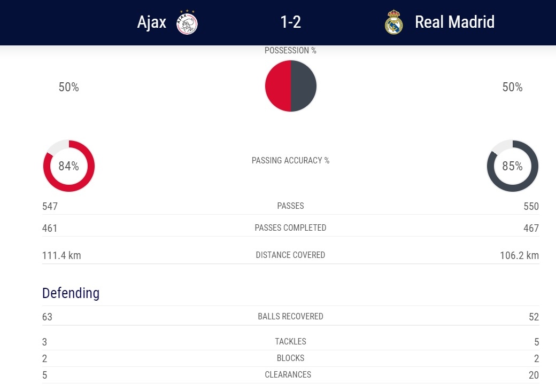Click the Real Madrid club crest icon
This screenshot has width=556, height=392.
coord(393,22)
